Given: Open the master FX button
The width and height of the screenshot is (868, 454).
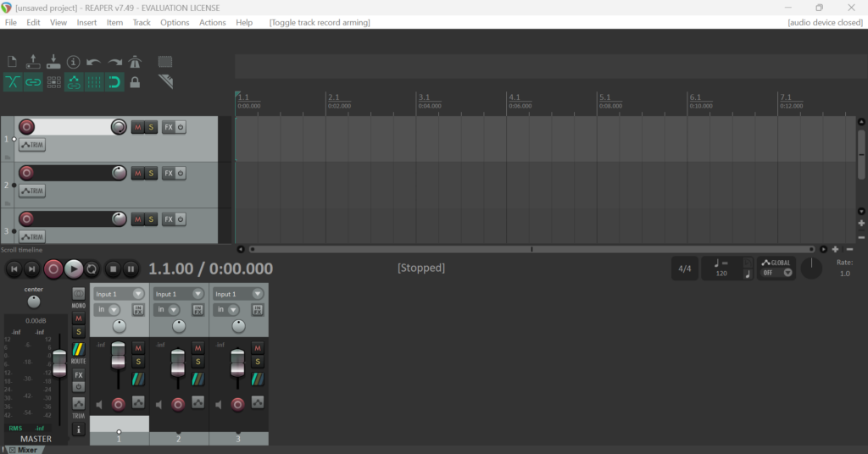Looking at the screenshot, I should click(79, 374).
